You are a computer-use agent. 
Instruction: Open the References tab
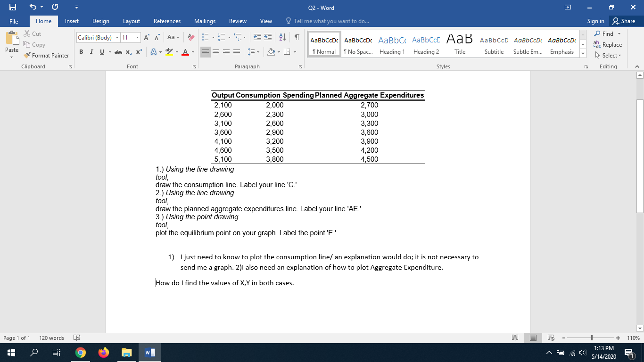pos(167,21)
